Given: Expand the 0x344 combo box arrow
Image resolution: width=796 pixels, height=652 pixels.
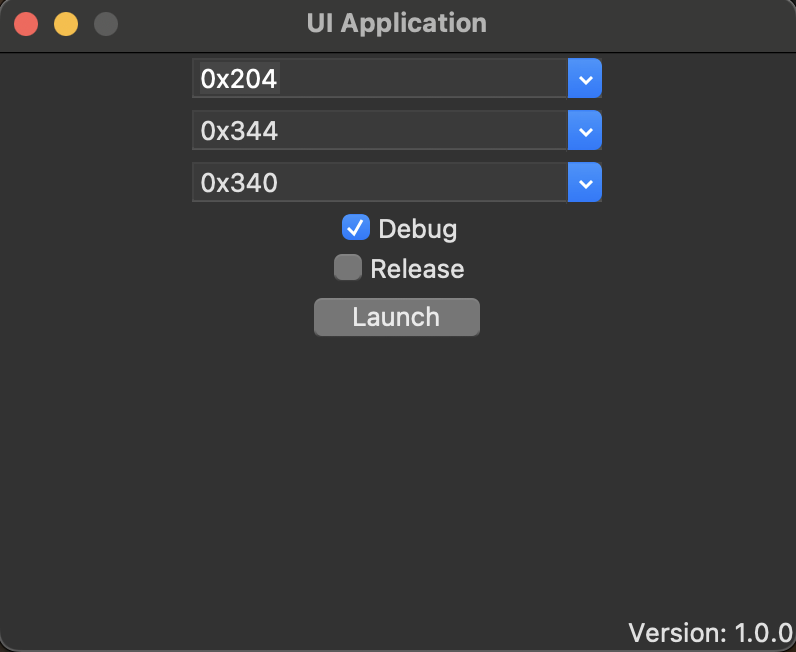Looking at the screenshot, I should coord(585,130).
